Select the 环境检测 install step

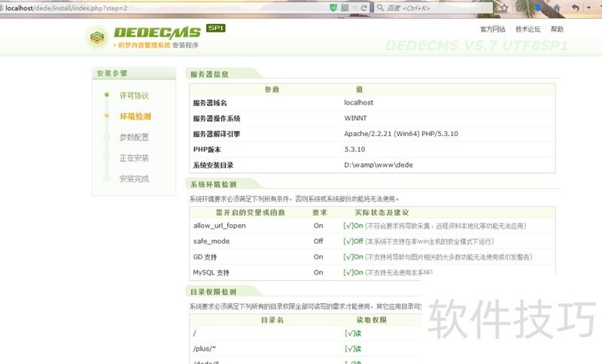click(135, 117)
